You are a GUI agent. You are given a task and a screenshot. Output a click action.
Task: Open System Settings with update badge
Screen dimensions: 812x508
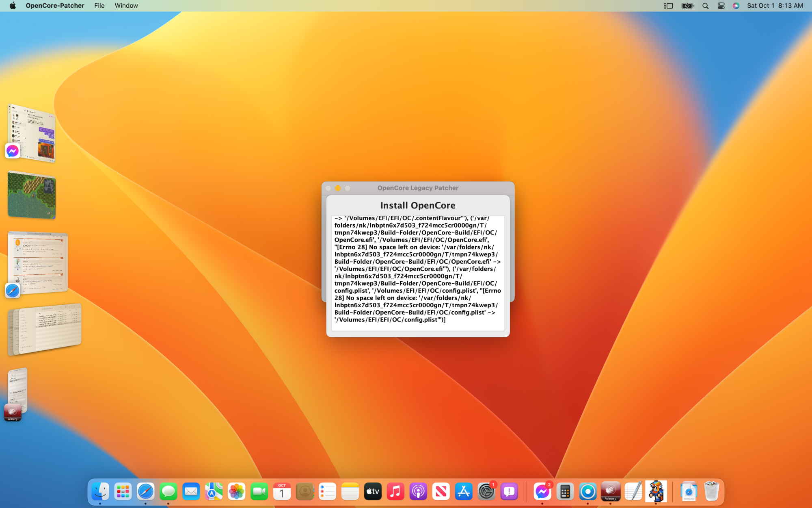[486, 492]
